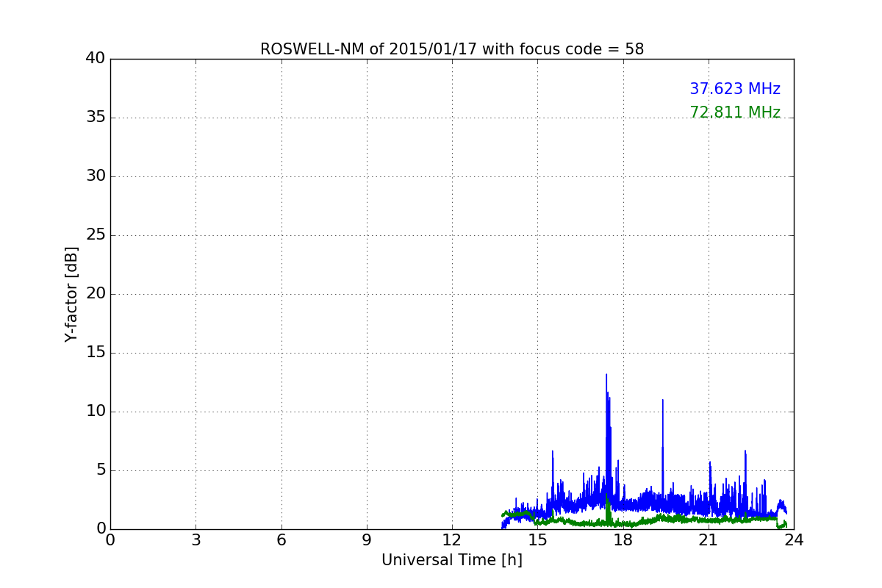Click the x-axis tick label 21

pos(709,540)
